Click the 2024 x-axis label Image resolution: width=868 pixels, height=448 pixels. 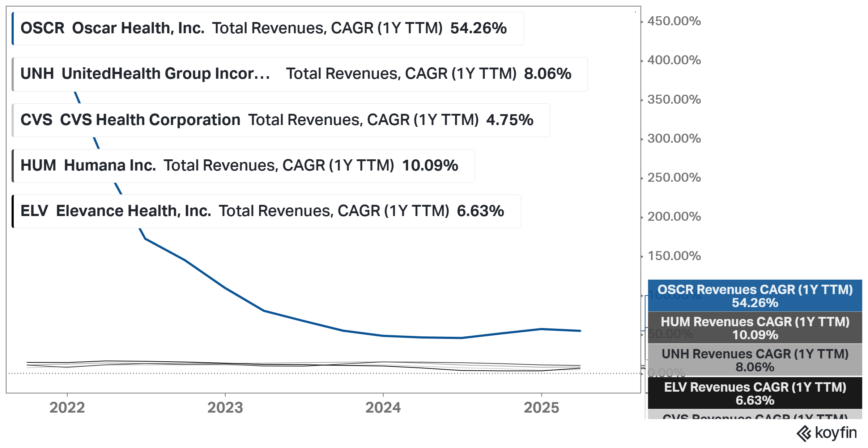[x=383, y=408]
